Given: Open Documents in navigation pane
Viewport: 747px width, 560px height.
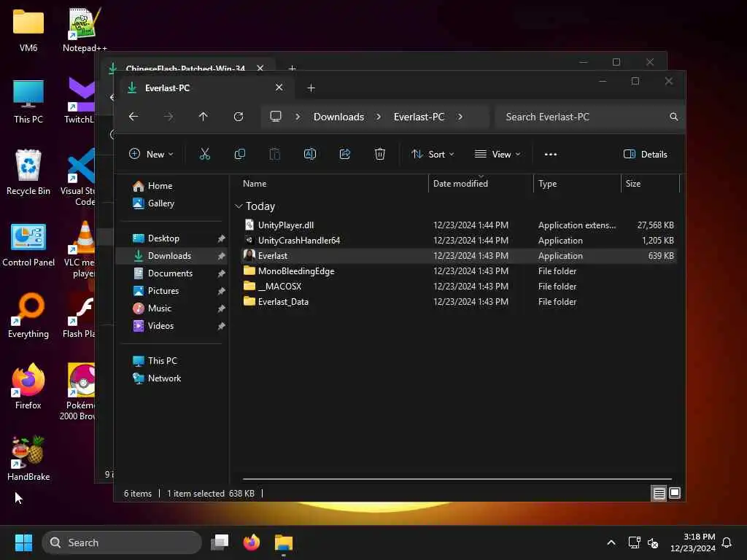Looking at the screenshot, I should point(170,273).
